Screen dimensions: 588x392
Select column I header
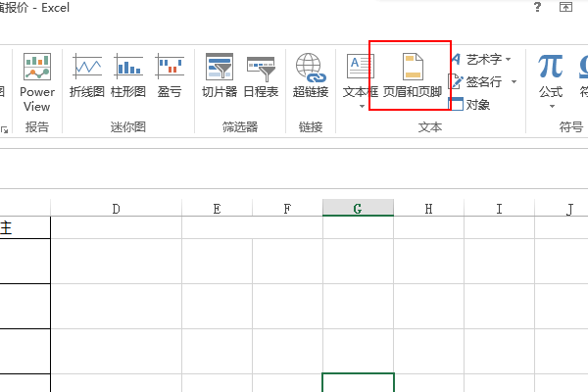pyautogui.click(x=499, y=208)
